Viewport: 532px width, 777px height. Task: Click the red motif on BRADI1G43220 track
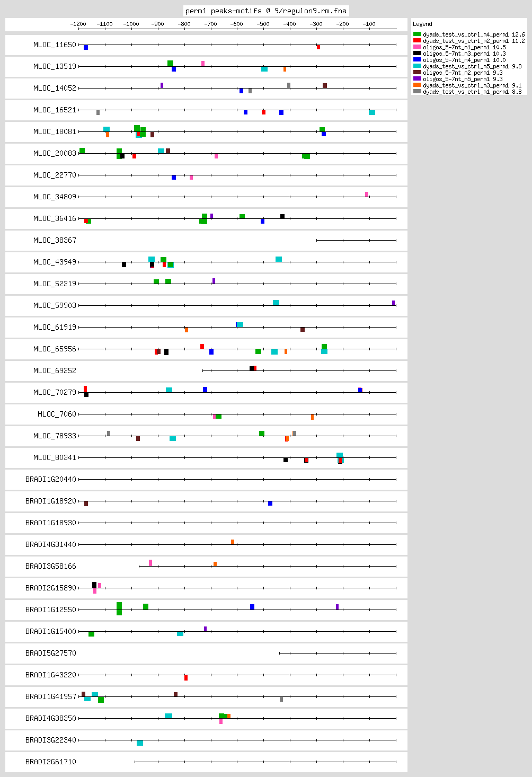pos(186,678)
